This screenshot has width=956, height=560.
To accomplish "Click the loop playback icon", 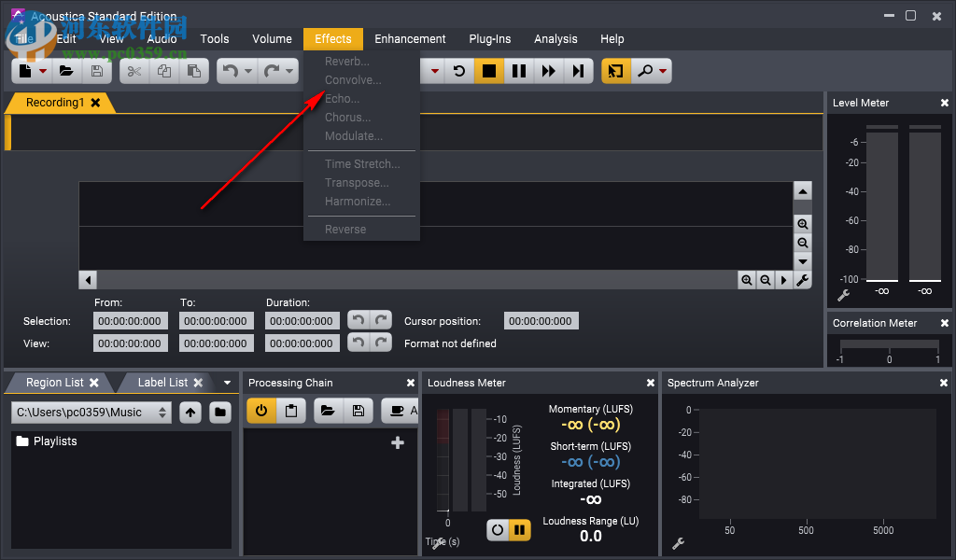I will (x=458, y=71).
